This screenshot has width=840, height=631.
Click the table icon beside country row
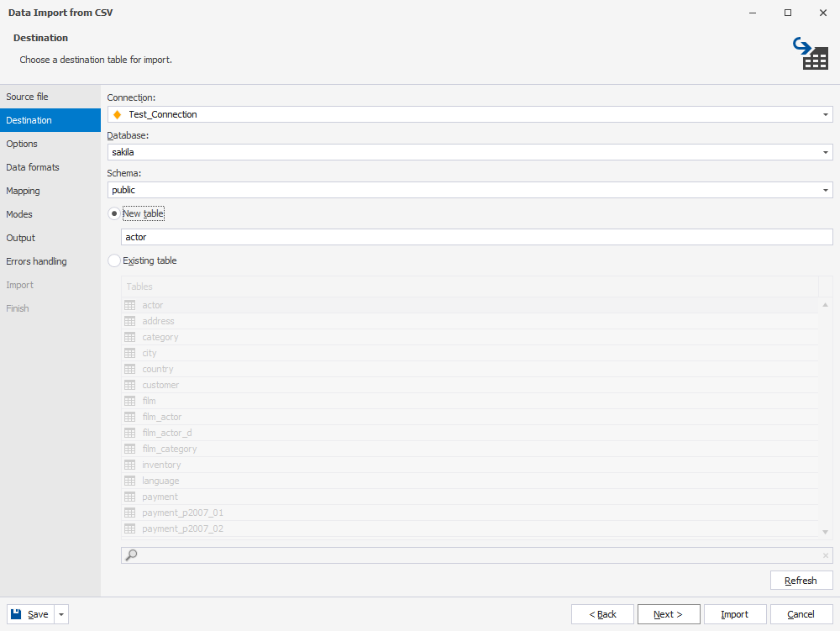[x=129, y=369]
